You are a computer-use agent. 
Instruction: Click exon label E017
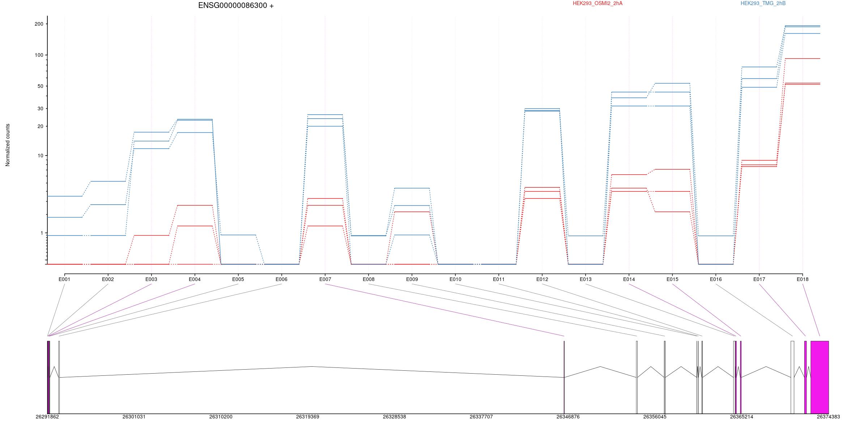point(759,279)
